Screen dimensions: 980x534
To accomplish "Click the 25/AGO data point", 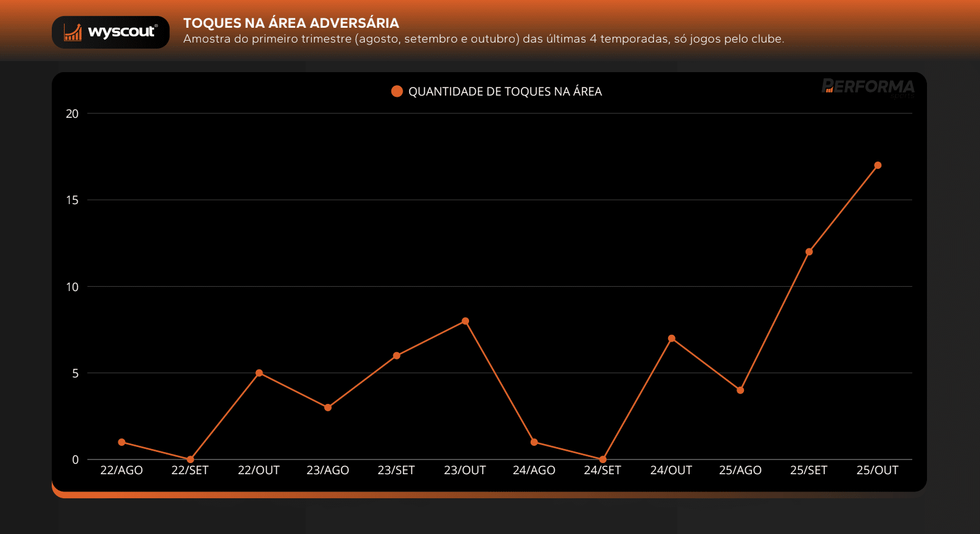I will point(740,390).
